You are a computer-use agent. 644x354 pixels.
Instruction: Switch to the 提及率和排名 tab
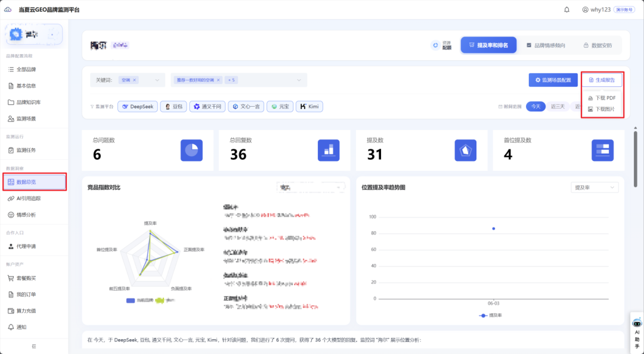pos(488,45)
